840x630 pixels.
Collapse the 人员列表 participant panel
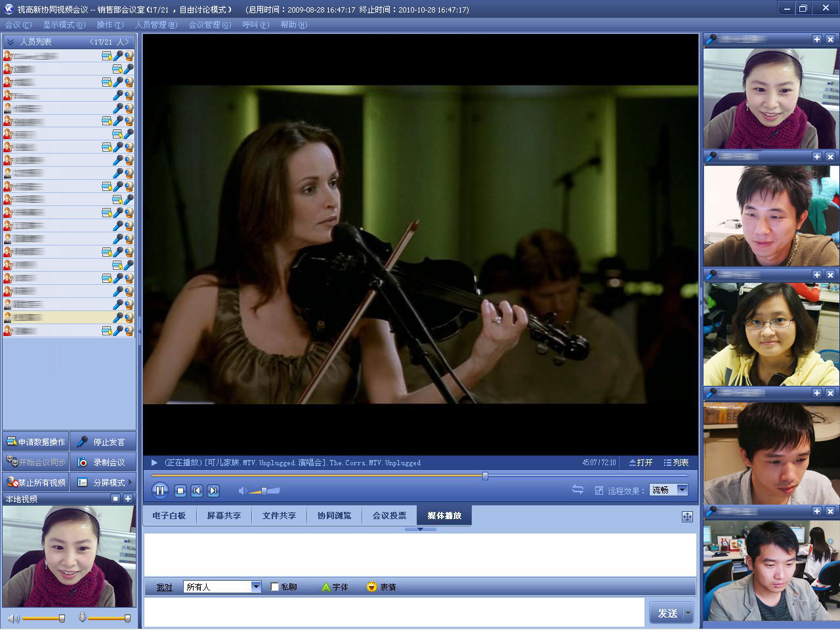10,41
